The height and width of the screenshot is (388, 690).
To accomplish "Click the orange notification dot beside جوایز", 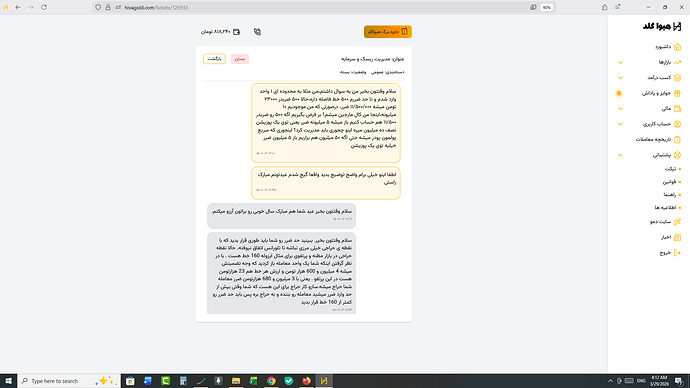I will 619,93.
